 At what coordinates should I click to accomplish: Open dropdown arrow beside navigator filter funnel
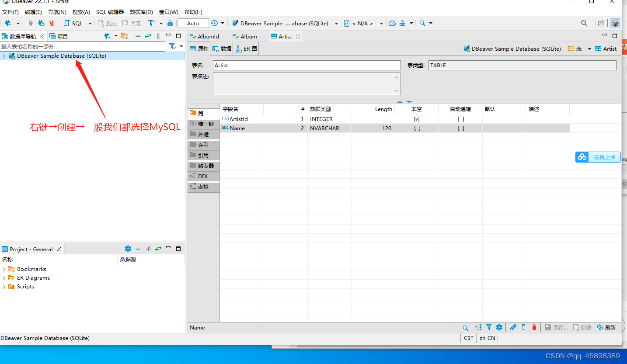pyautogui.click(x=181, y=46)
